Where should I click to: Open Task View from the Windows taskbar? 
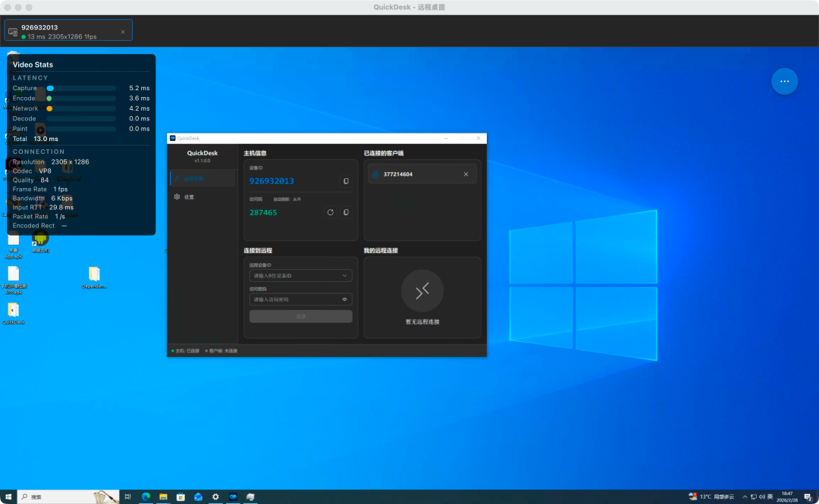coord(127,496)
